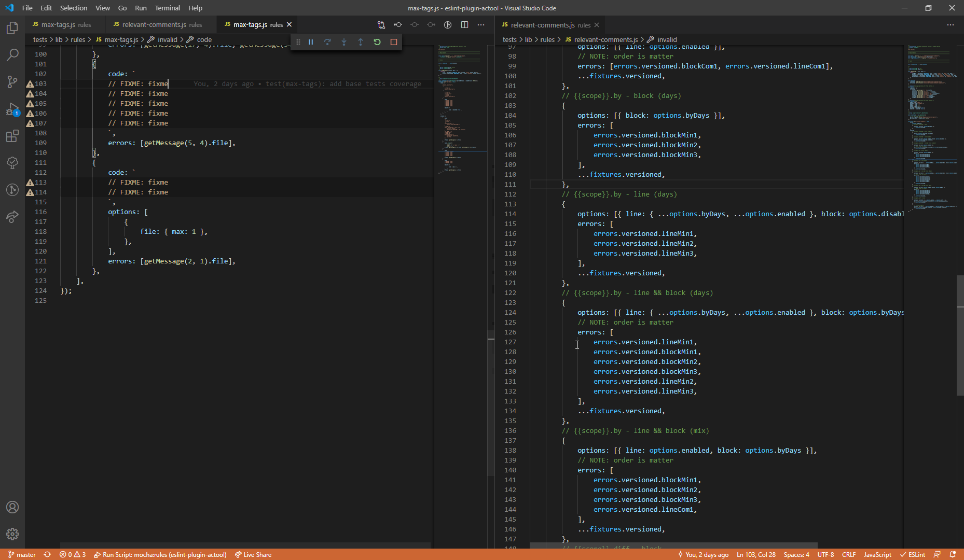
Task: Click the master branch indicator
Action: [x=22, y=554]
